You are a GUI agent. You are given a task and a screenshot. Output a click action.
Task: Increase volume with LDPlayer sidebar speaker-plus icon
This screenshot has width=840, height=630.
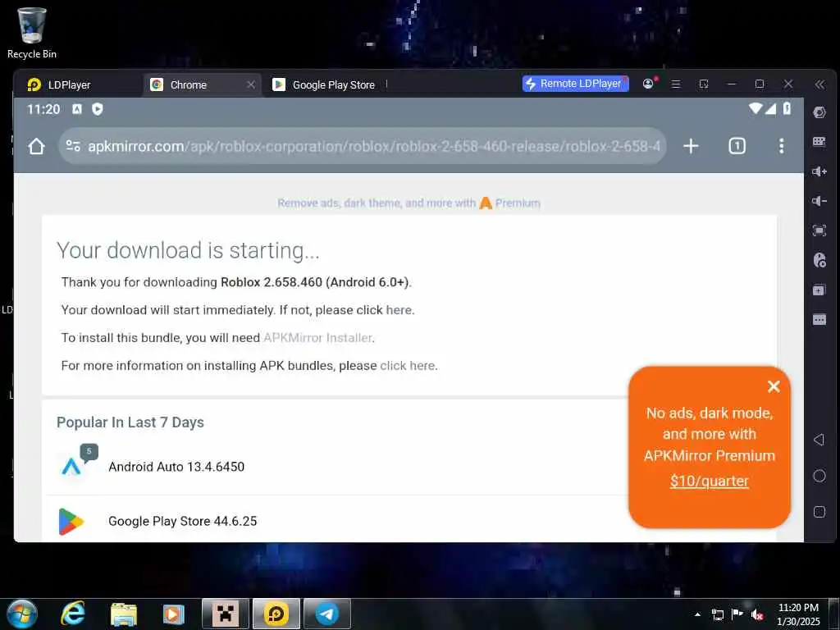819,171
